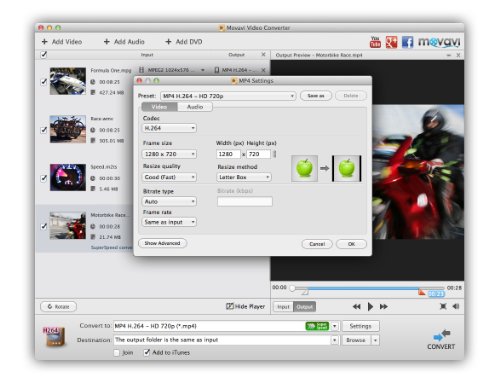Image resolution: width=500 pixels, height=383 pixels.
Task: Click the playback timeline slider knob
Action: coord(292,288)
